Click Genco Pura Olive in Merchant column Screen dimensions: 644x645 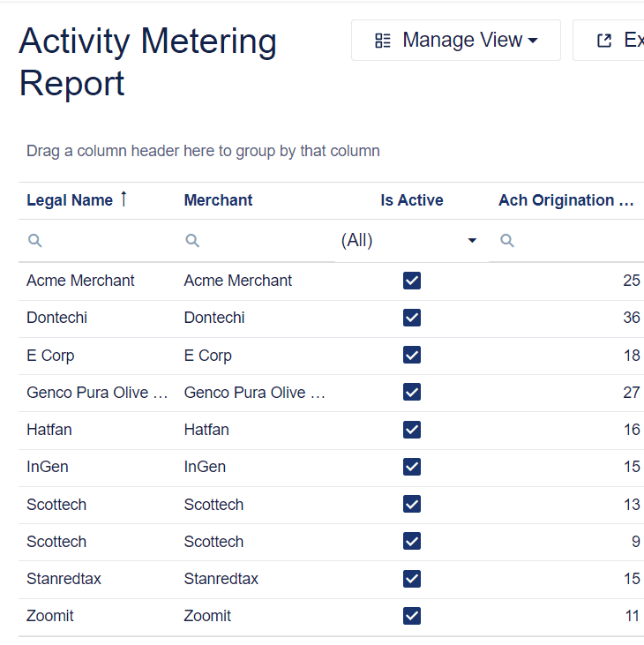pyautogui.click(x=255, y=393)
